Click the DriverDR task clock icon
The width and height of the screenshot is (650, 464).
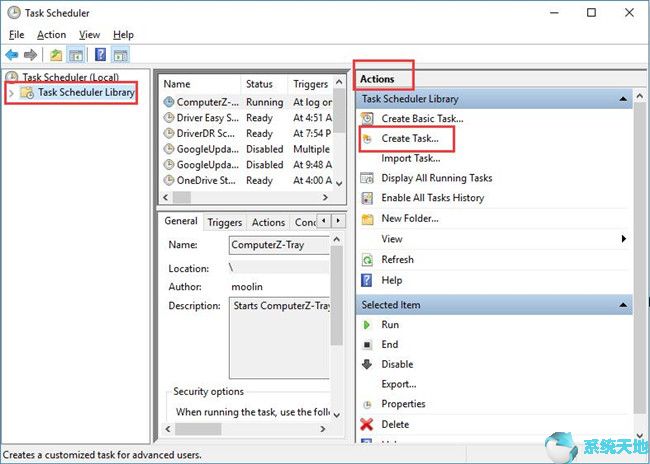[169, 134]
